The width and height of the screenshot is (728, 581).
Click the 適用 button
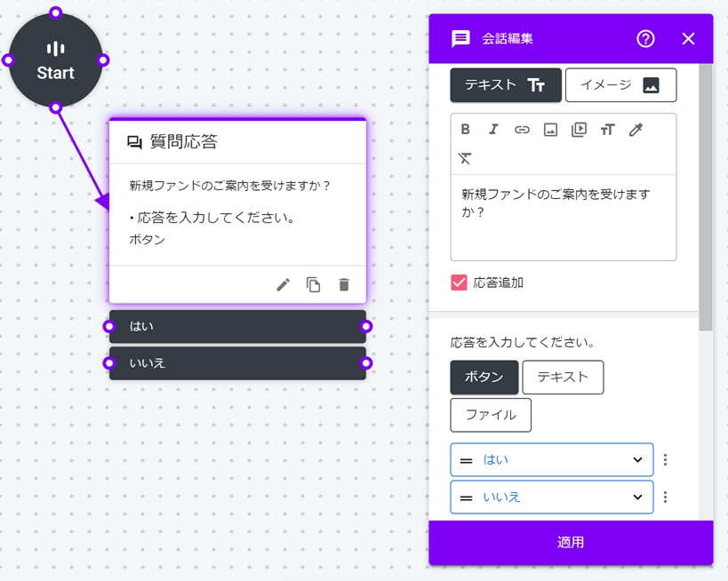click(571, 543)
